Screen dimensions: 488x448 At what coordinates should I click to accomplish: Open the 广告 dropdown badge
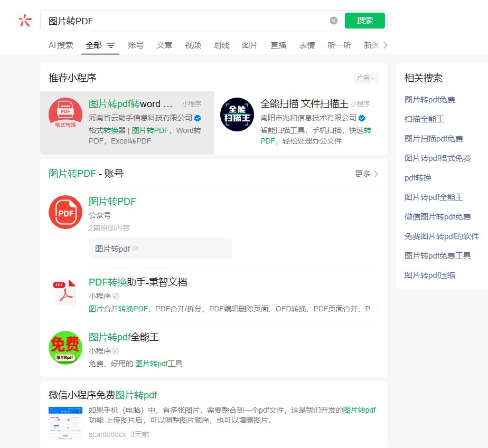tap(367, 78)
